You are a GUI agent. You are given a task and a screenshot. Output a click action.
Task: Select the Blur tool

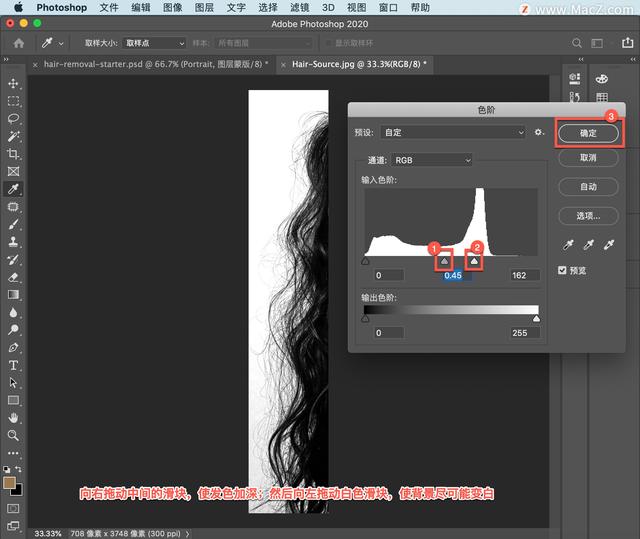[x=13, y=312]
